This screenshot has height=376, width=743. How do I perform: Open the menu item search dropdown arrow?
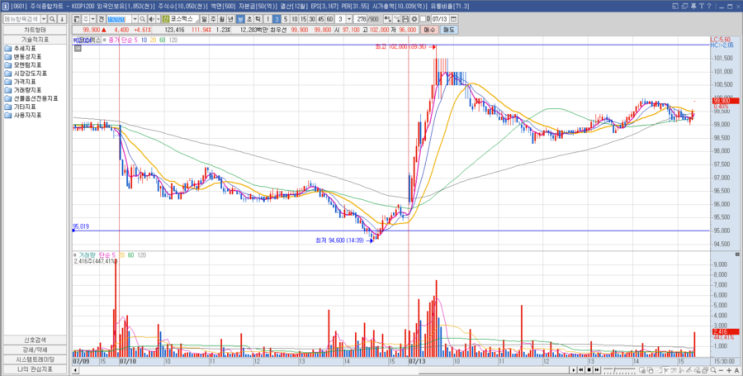[44, 19]
